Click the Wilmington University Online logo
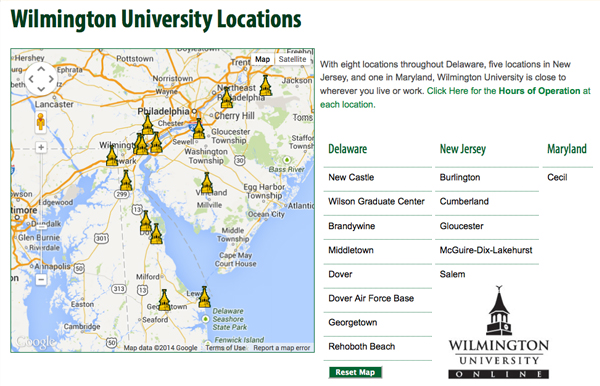The height and width of the screenshot is (386, 600). [499, 332]
